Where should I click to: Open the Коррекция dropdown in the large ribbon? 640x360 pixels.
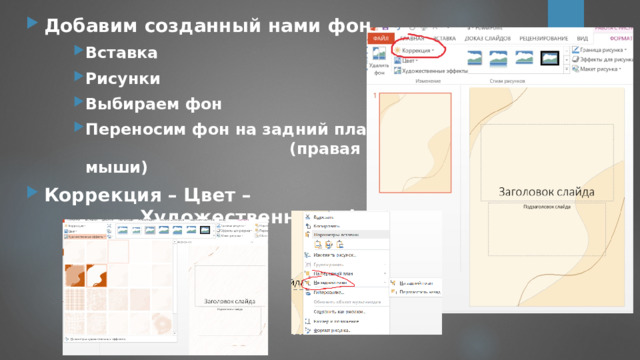414,50
